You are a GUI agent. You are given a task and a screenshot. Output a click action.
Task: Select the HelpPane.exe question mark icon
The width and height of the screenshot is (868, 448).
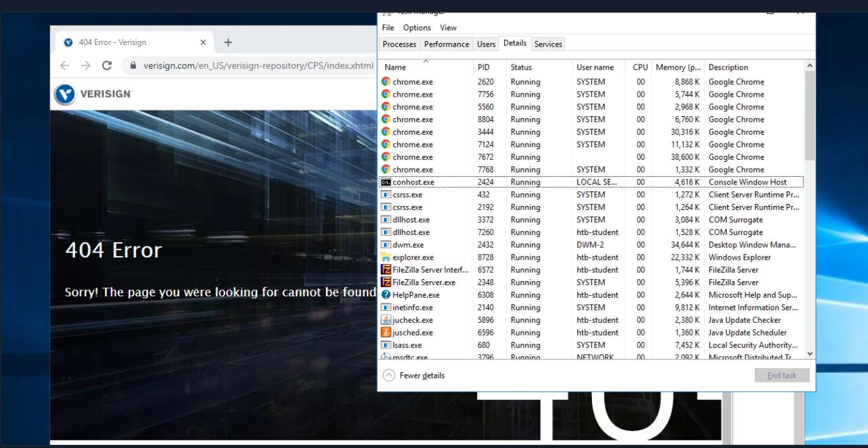click(386, 295)
